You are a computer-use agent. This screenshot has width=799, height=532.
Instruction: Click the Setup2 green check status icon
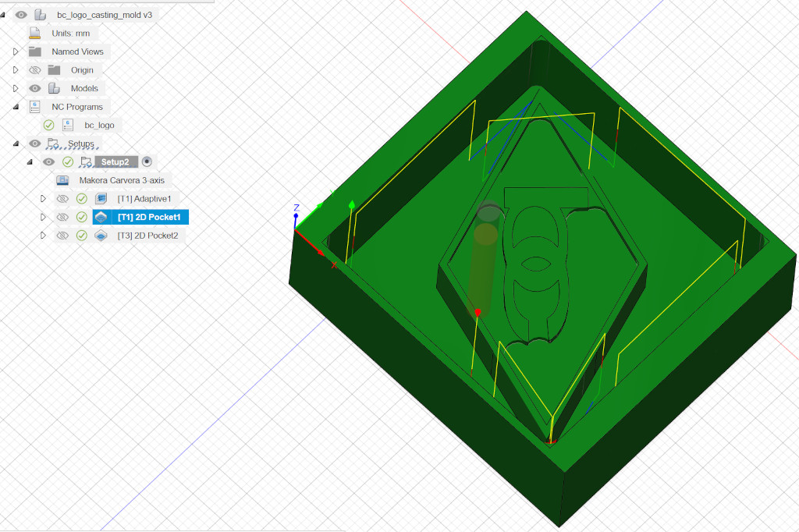coord(68,161)
